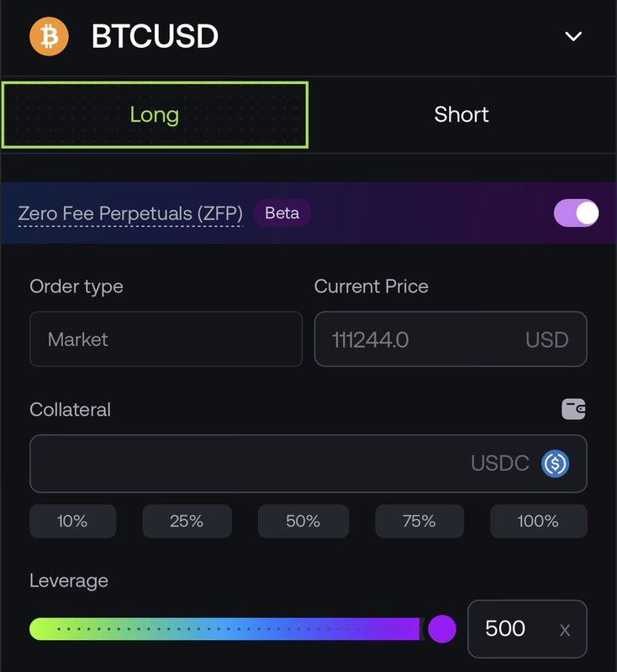The width and height of the screenshot is (617, 672).
Task: Open the wallet icon beside Collateral
Action: click(x=573, y=410)
